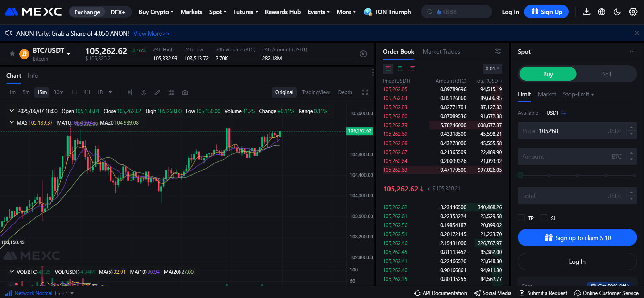The height and width of the screenshot is (298, 644).
Task: Open order book settings sliders icon
Action: pyautogui.click(x=498, y=51)
